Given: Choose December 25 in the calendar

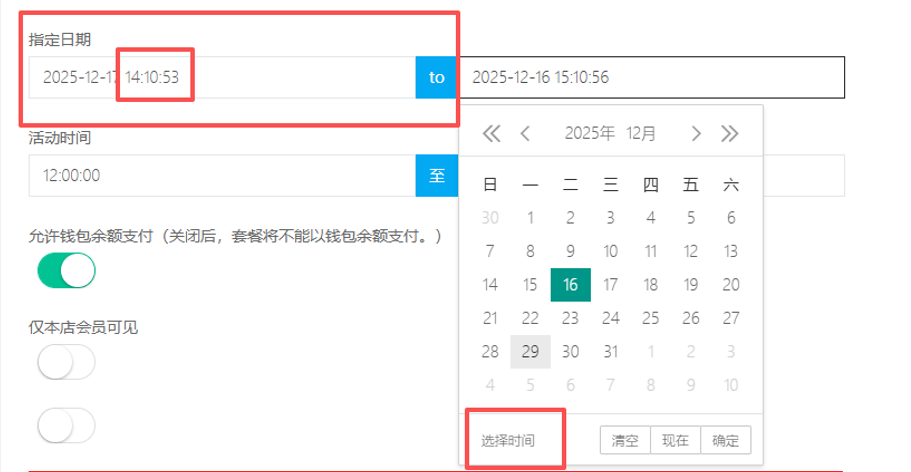Looking at the screenshot, I should tap(651, 318).
